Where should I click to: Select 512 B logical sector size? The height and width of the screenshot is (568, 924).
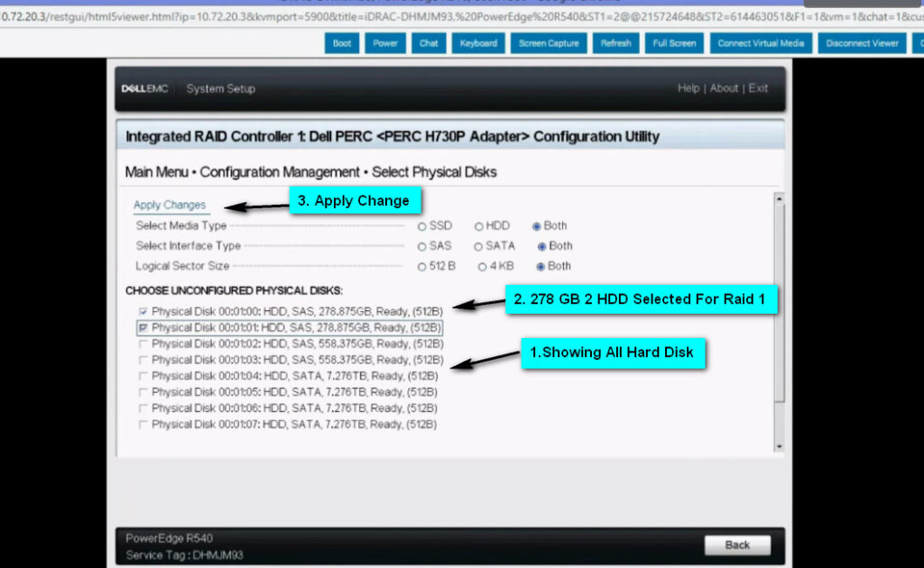422,267
